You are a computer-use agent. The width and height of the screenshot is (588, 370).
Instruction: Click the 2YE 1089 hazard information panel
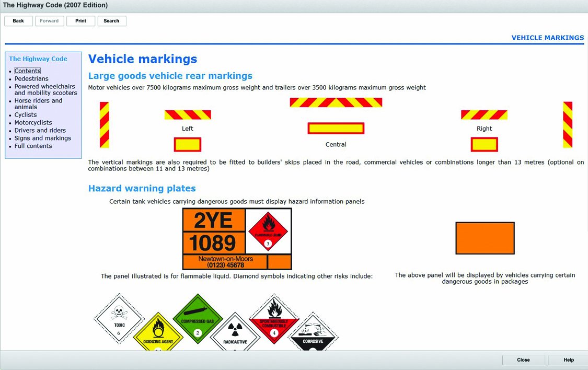[x=214, y=232]
